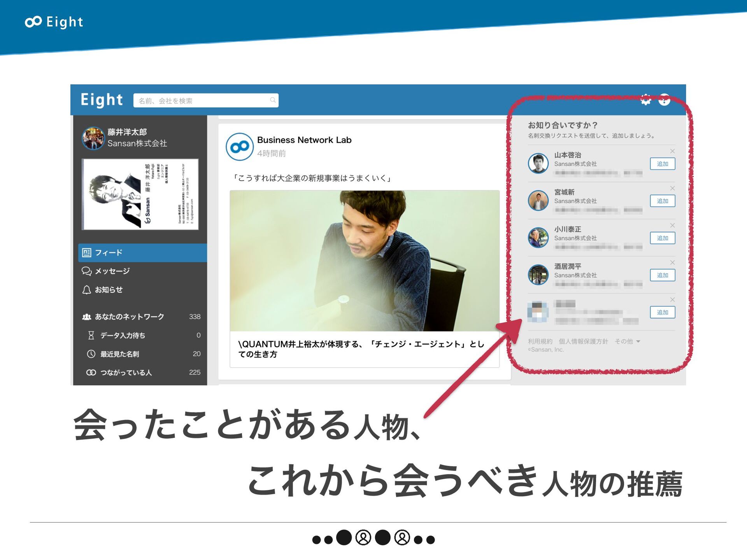Click the 225 connected people count

pyautogui.click(x=195, y=373)
